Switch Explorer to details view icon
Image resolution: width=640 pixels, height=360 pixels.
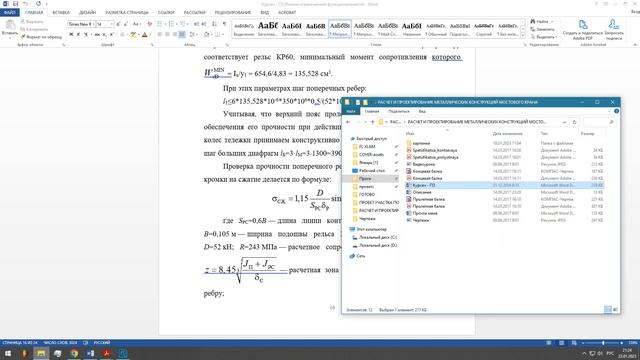point(608,309)
